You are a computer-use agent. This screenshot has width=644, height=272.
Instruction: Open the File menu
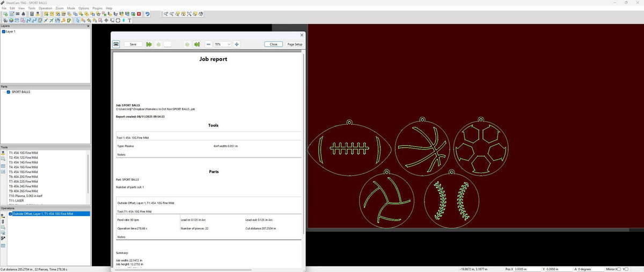[x=4, y=9]
